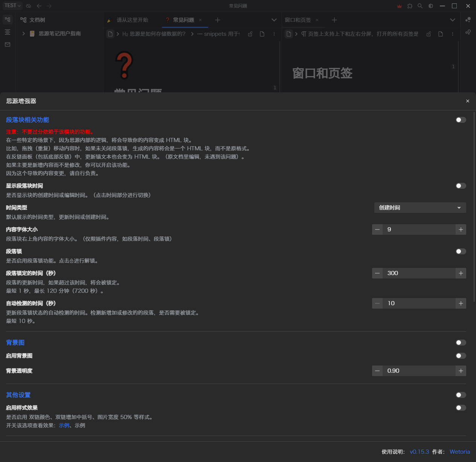
Task: Click breadcrumb 思源是如何存储数据的?
Action: point(154,34)
